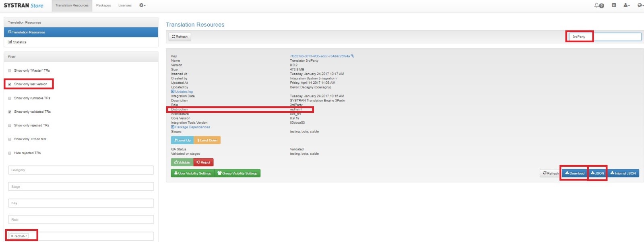
Task: Open Group Visibility Settings
Action: [237, 173]
